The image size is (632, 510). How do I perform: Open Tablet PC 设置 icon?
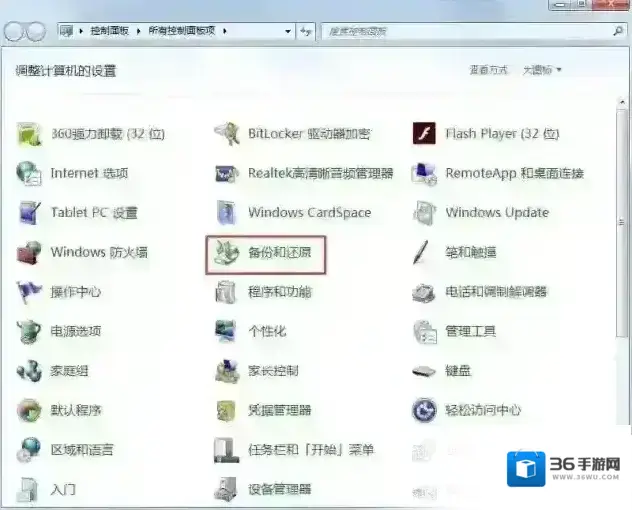pos(29,212)
